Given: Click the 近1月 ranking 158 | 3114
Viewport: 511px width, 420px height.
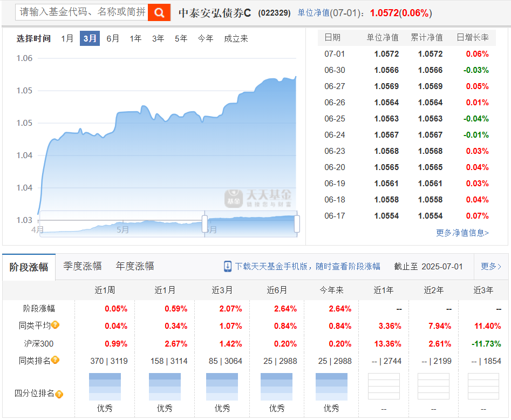Looking at the screenshot, I should (169, 361).
